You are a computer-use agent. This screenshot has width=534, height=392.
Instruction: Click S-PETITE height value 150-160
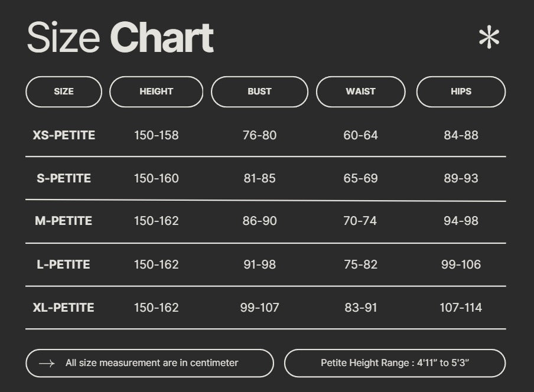tap(156, 178)
